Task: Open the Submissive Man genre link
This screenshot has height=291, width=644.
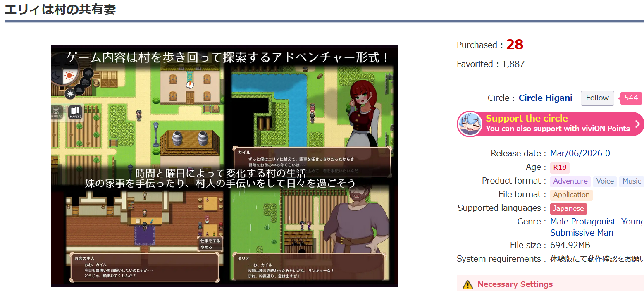Action: tap(582, 233)
